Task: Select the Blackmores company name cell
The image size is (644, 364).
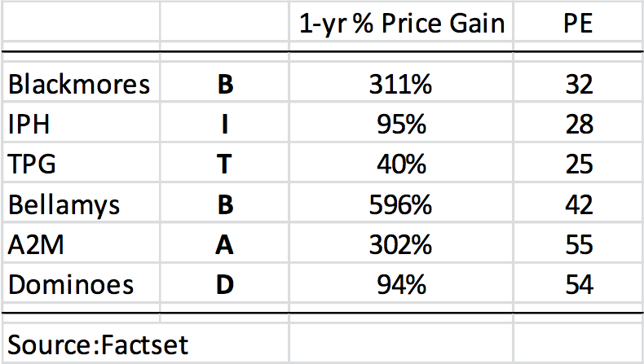Action: (x=79, y=84)
